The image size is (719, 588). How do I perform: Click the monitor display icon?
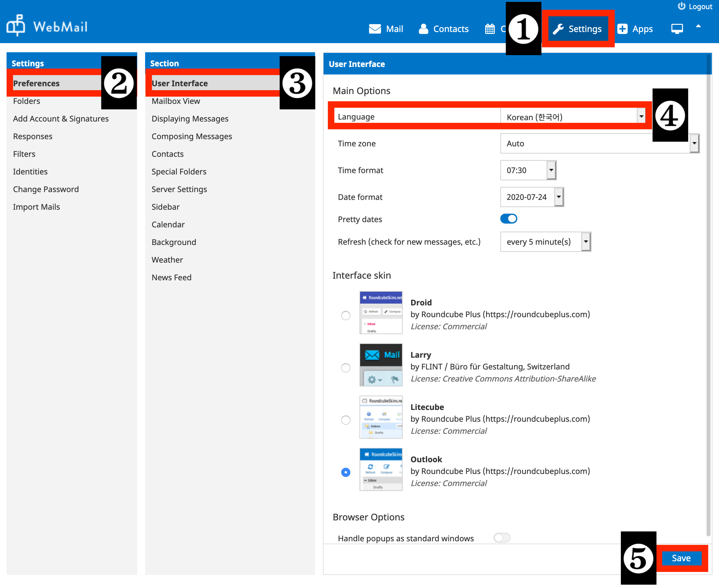pyautogui.click(x=677, y=29)
